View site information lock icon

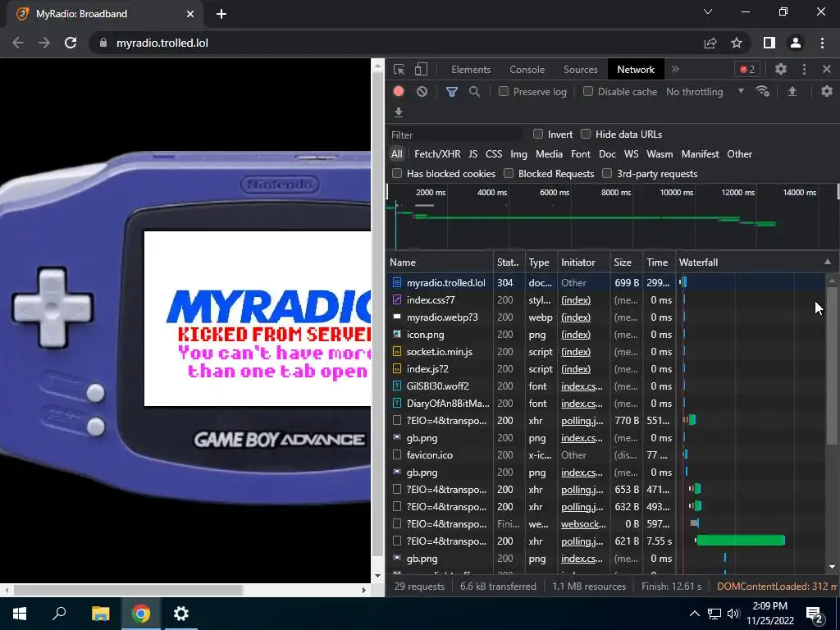[103, 43]
